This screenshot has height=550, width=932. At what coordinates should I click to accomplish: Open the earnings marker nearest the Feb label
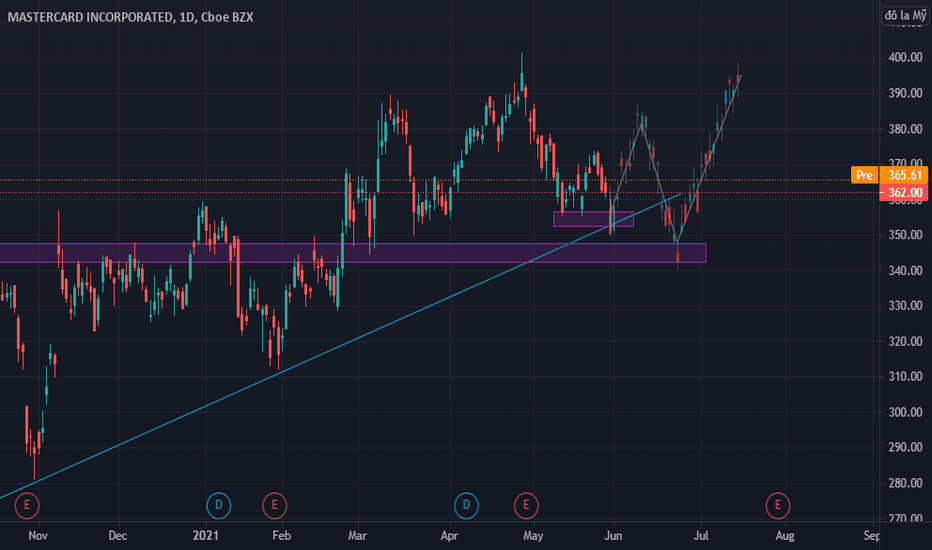[x=275, y=505]
